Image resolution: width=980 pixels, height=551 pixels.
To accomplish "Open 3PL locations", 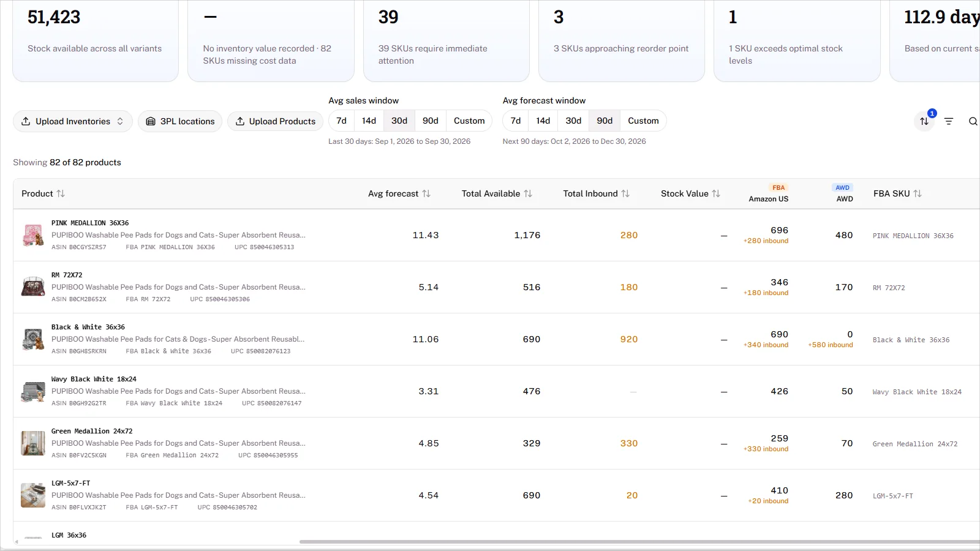I will click(x=180, y=121).
